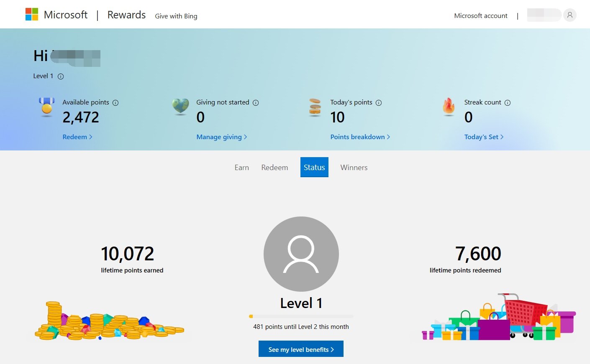Click the 'lifetime points earned' label
Viewport: 590px width, 364px height.
(132, 270)
